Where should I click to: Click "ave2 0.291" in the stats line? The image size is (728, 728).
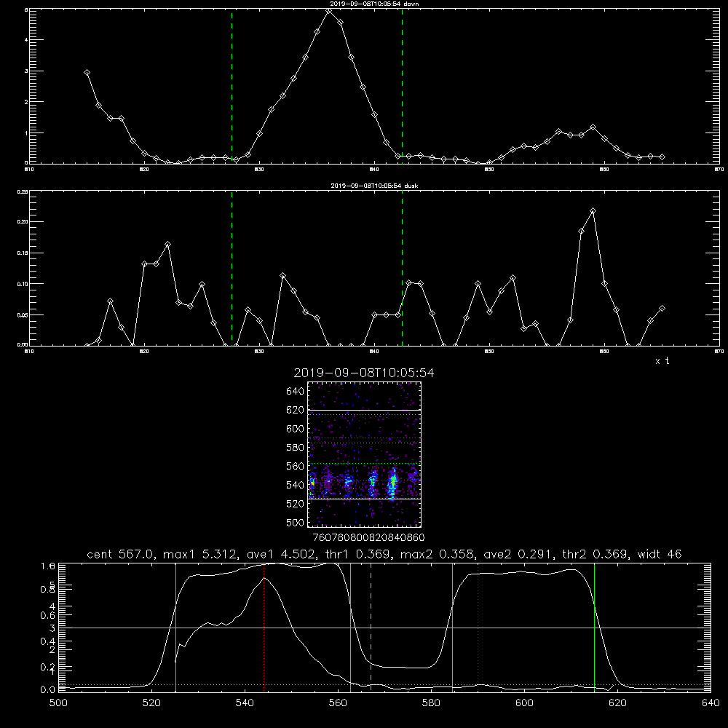518,554
